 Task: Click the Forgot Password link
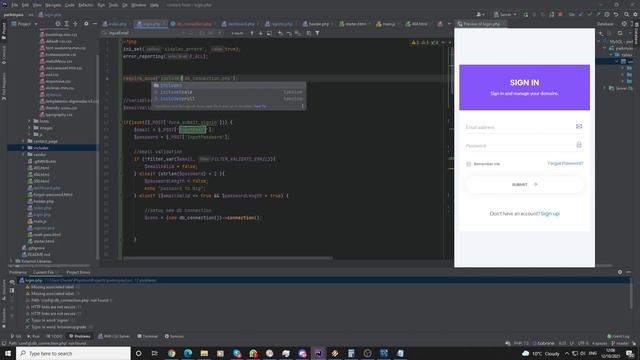(565, 163)
